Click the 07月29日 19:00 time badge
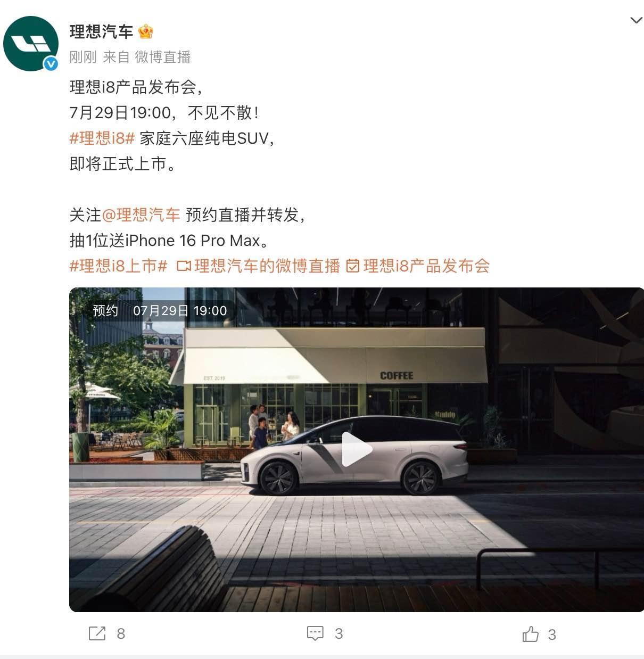The width and height of the screenshot is (644, 659). [x=180, y=311]
